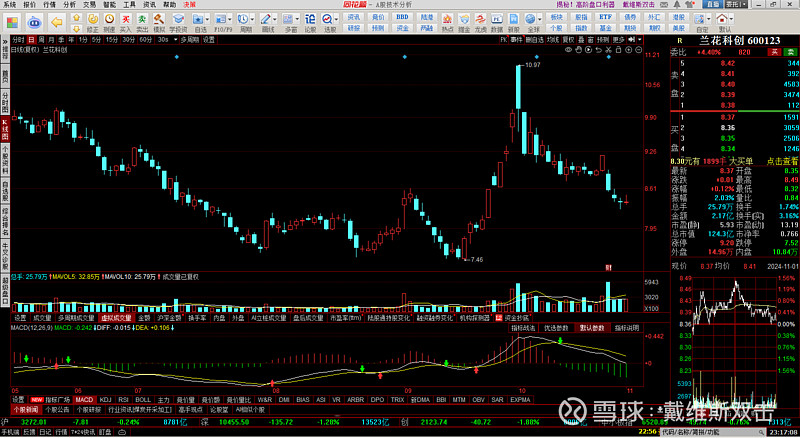Viewport: 800px width, 438px height.
Task: Expand the 30s period dropdown
Action: point(176,40)
